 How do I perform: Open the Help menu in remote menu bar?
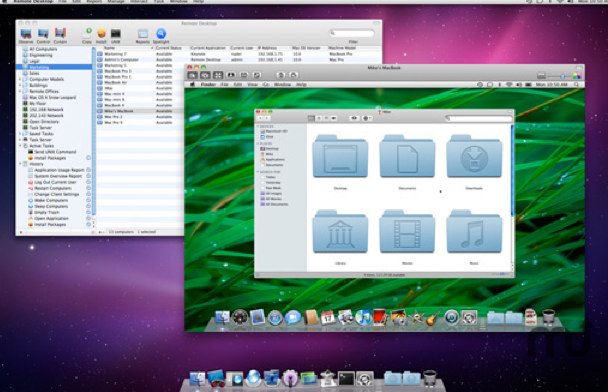tap(301, 84)
